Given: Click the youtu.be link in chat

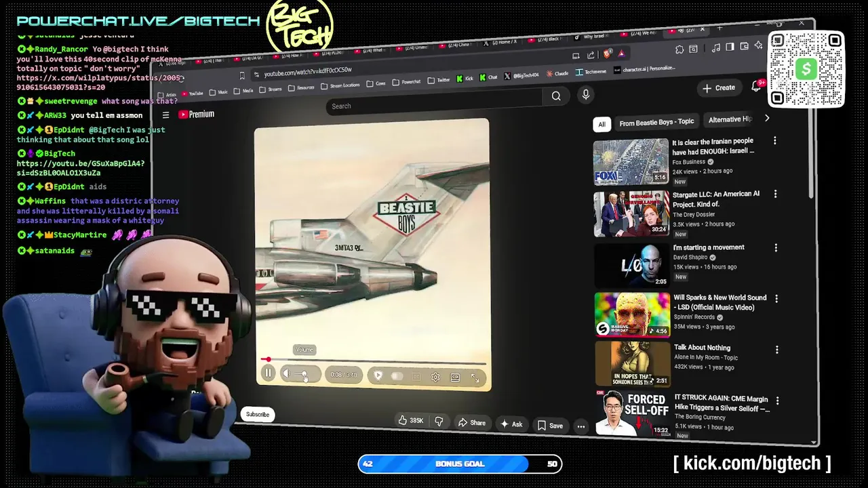Looking at the screenshot, I should point(81,168).
